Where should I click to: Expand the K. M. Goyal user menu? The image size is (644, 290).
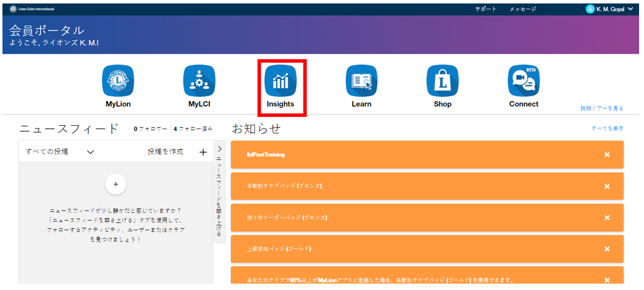pyautogui.click(x=630, y=9)
